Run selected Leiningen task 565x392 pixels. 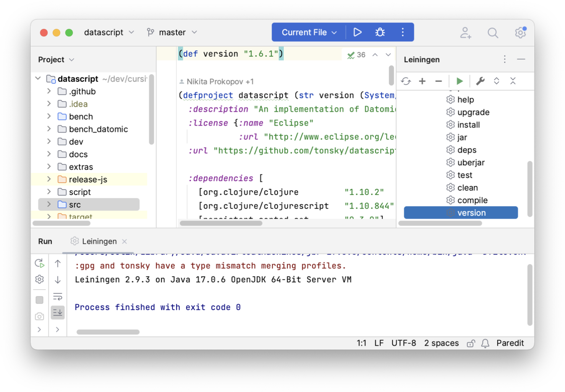pyautogui.click(x=460, y=81)
